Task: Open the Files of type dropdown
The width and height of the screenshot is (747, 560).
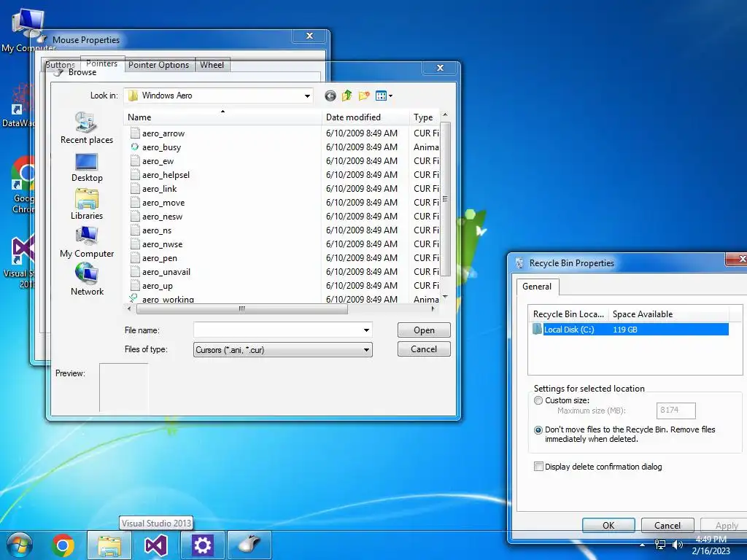Action: [283, 349]
